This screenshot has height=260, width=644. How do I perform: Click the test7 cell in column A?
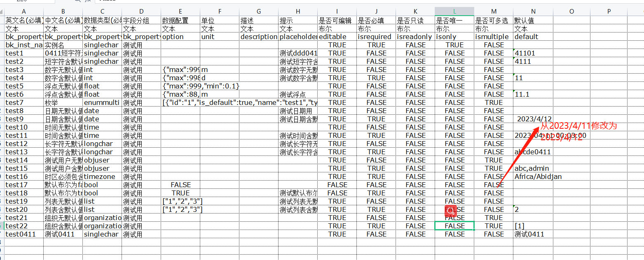coord(24,102)
